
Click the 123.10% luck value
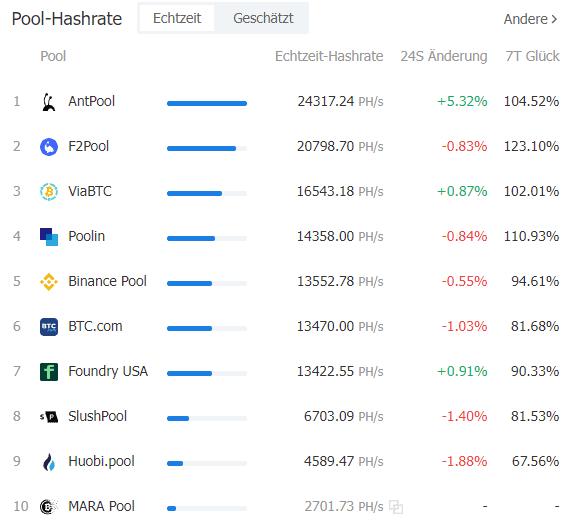[532, 146]
